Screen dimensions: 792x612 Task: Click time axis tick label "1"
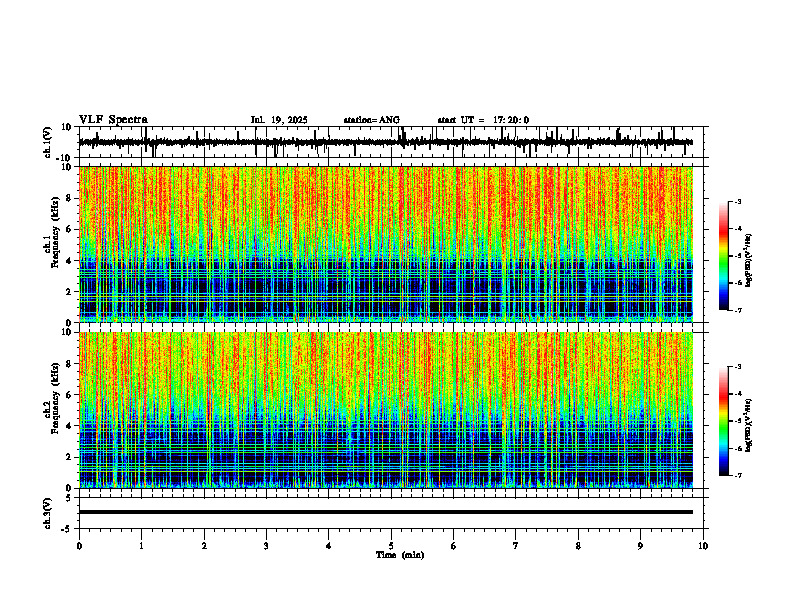pos(141,546)
